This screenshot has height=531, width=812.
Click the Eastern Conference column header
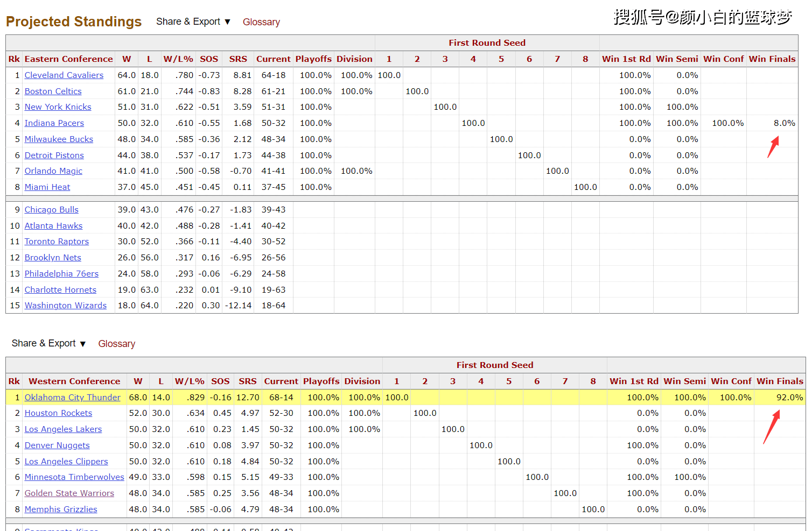pos(69,59)
